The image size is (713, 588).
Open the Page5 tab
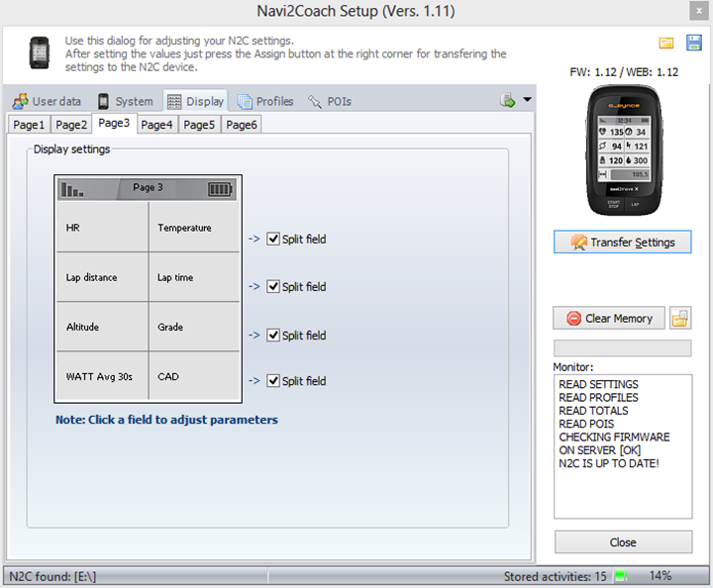(x=199, y=125)
